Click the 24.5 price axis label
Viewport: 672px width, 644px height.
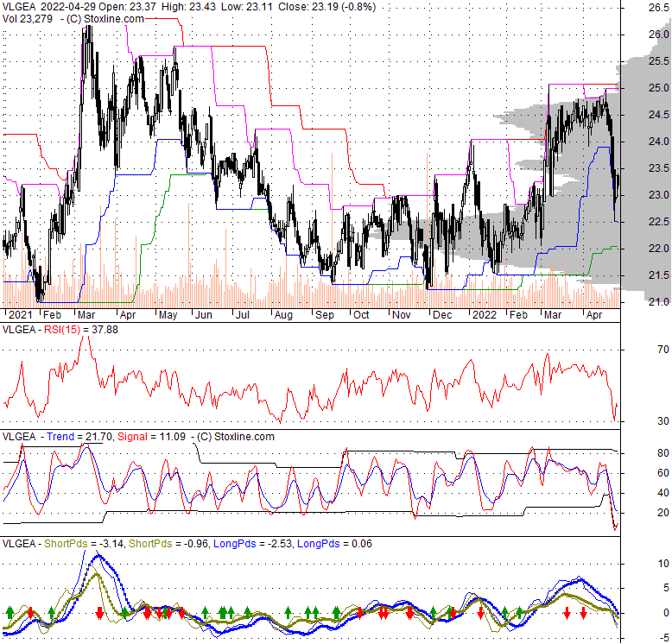[659, 115]
